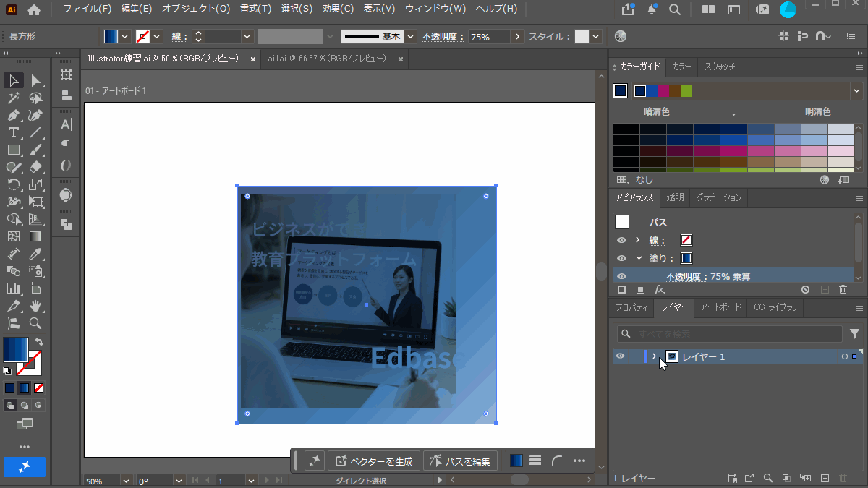868x488 pixels.
Task: Create new layer in Layers panel
Action: click(824, 479)
